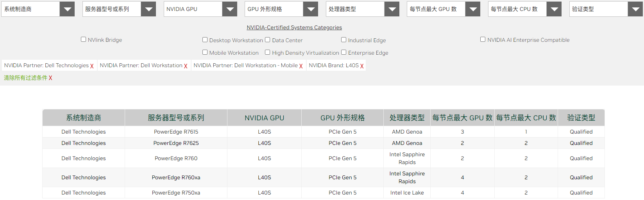Viewport: 644px width, 200px height.
Task: Remove the L40S brand filter
Action: point(362,66)
